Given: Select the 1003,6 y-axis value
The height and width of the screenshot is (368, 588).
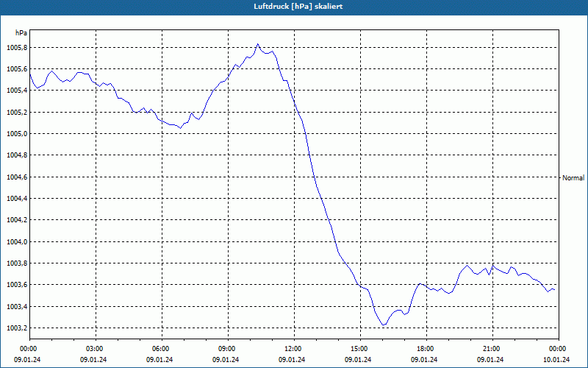Looking at the screenshot, I should tap(17, 285).
